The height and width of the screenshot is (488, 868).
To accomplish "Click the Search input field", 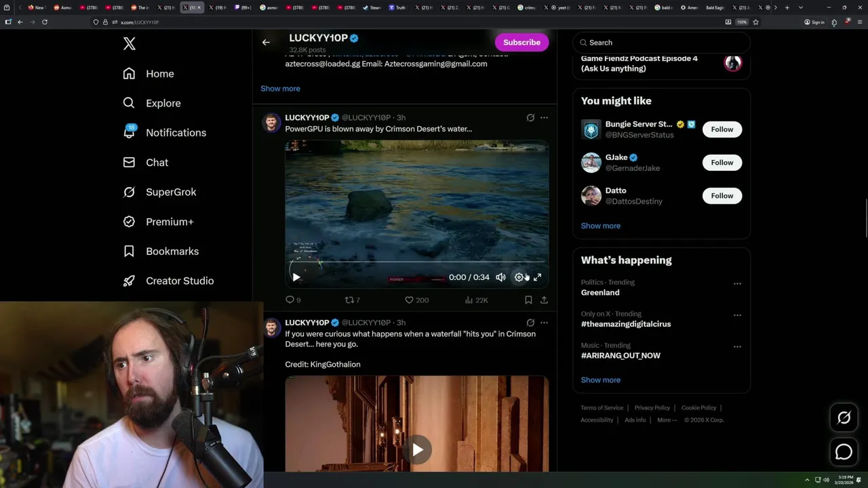I will (x=661, y=43).
